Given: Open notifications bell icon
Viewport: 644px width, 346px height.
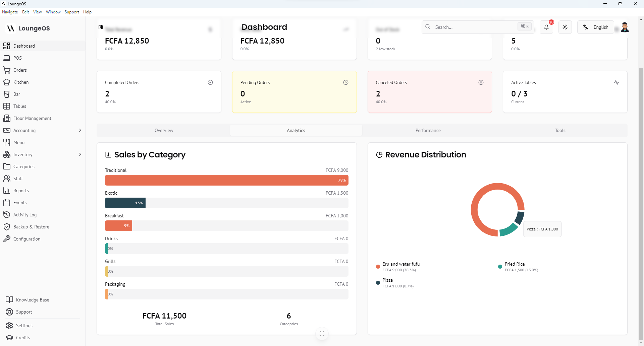Looking at the screenshot, I should click(546, 27).
